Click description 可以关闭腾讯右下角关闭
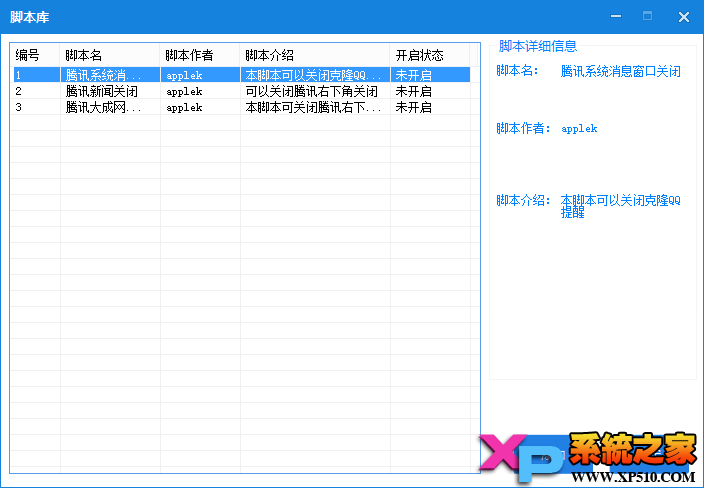704x488 pixels. pos(312,91)
